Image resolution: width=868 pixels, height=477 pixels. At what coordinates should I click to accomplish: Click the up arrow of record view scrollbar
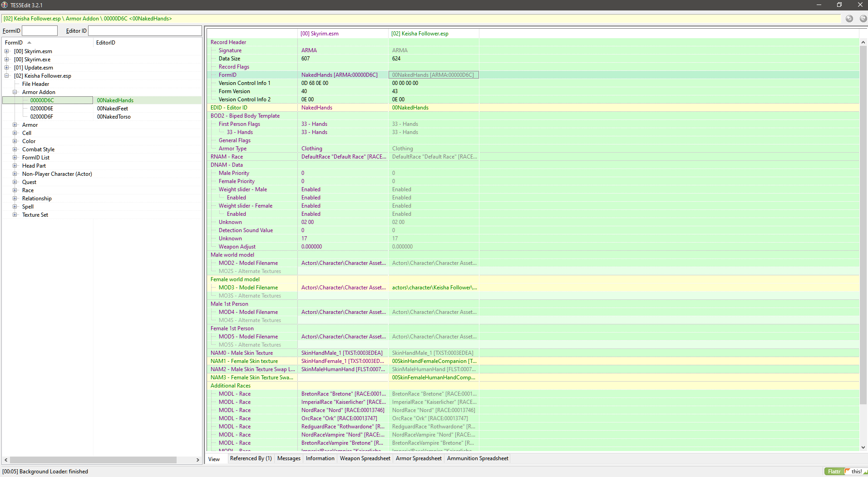tap(863, 42)
